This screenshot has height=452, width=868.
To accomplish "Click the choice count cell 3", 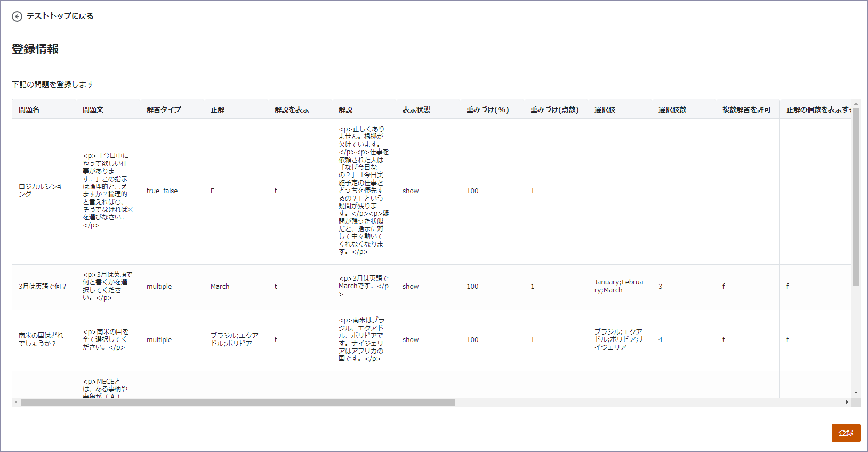I will pos(684,287).
